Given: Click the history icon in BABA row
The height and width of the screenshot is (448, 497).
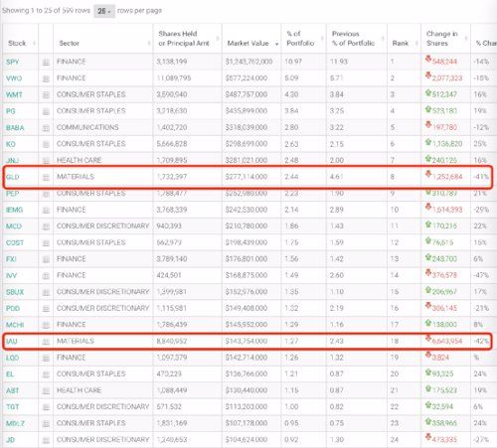Looking at the screenshot, I should (x=46, y=128).
